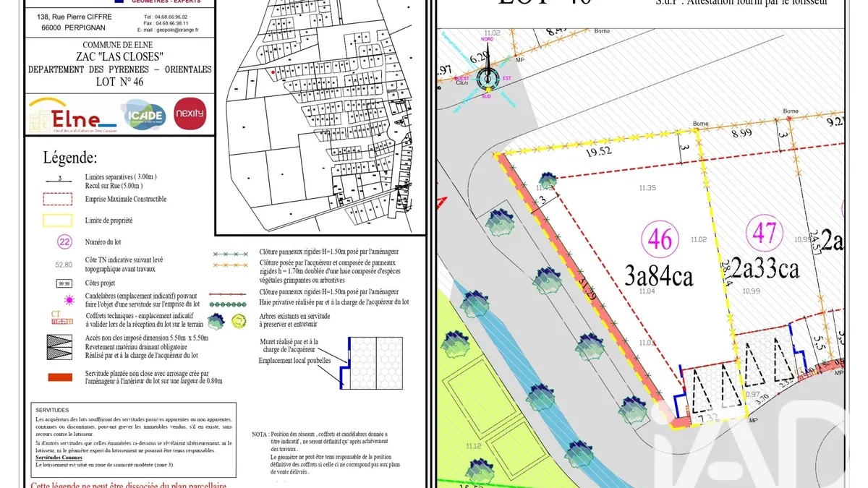This screenshot has height=488, width=868.
Task: Select the circled lot number 47
Action: pos(765,233)
